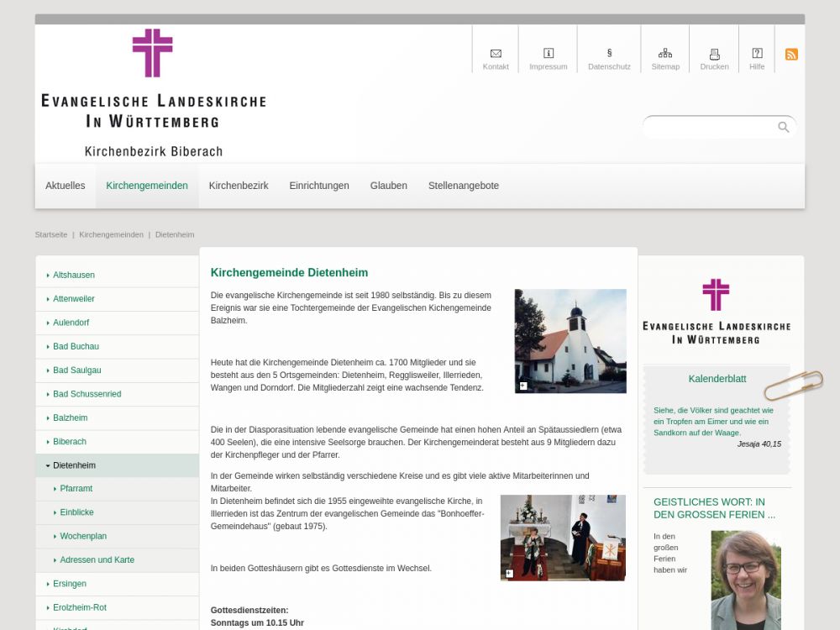Screen dimensions: 840x630
Task: Open the Sitemap icon
Action: tap(665, 54)
